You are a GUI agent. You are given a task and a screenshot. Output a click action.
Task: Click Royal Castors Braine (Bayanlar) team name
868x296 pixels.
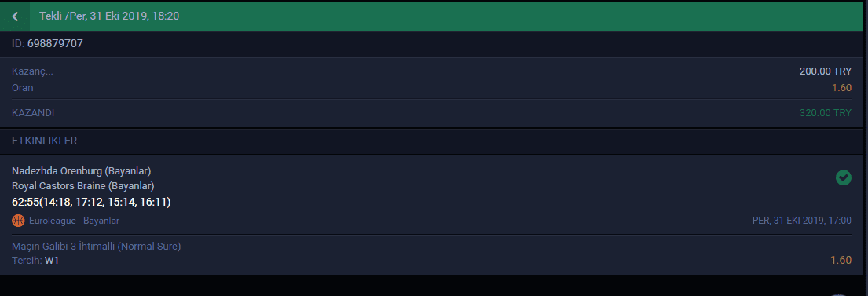[x=83, y=186]
